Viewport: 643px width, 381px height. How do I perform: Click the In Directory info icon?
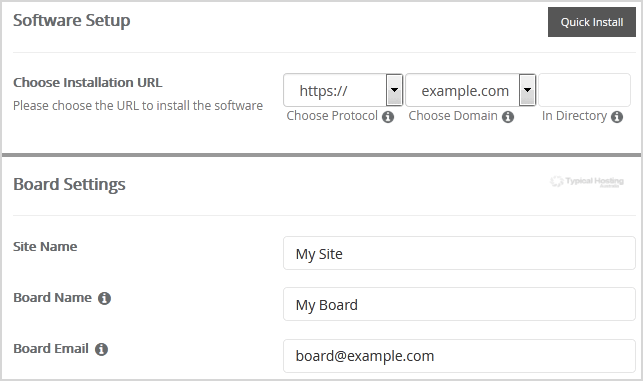617,117
